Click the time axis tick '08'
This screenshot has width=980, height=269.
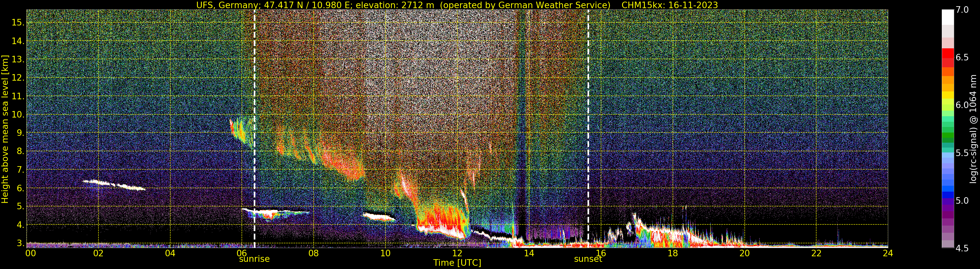(x=313, y=253)
